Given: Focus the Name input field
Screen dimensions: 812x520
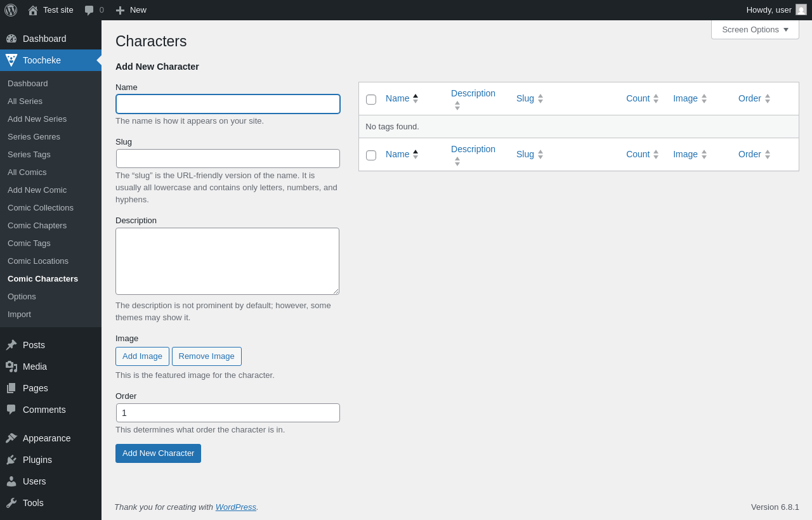Looking at the screenshot, I should click(228, 104).
